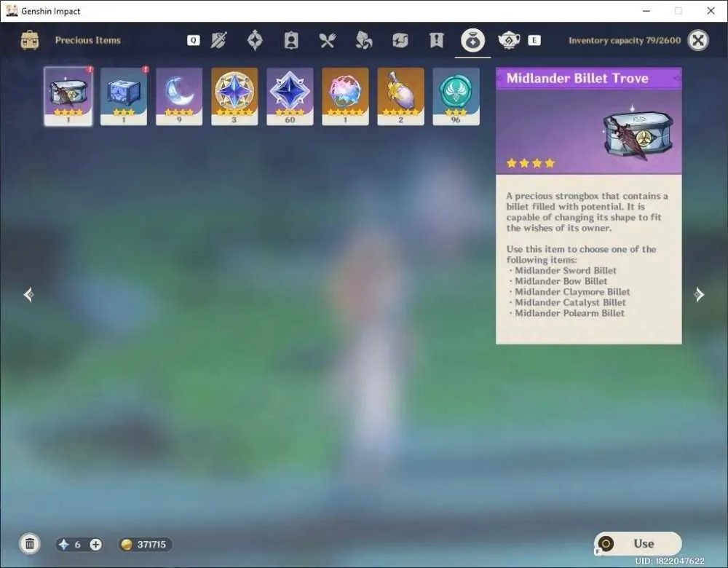Click the Use button
Viewport: 728px width, 568px height.
638,543
